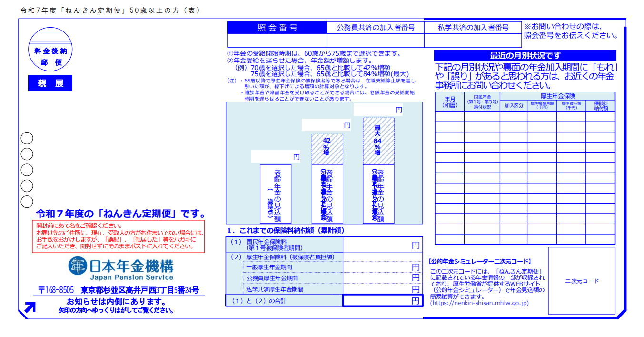Click the Japan Pension Service English text

[131, 277]
